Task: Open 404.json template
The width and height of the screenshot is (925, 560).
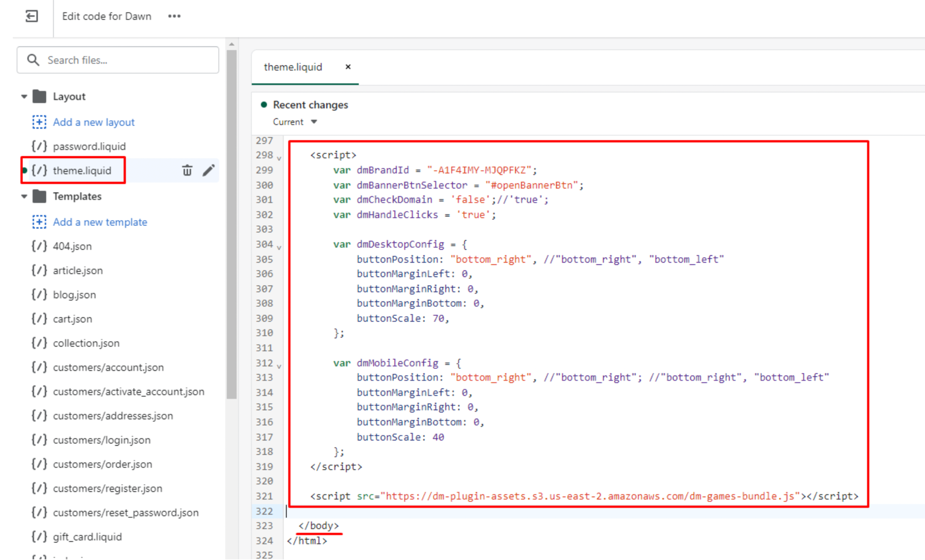Action: [x=72, y=246]
